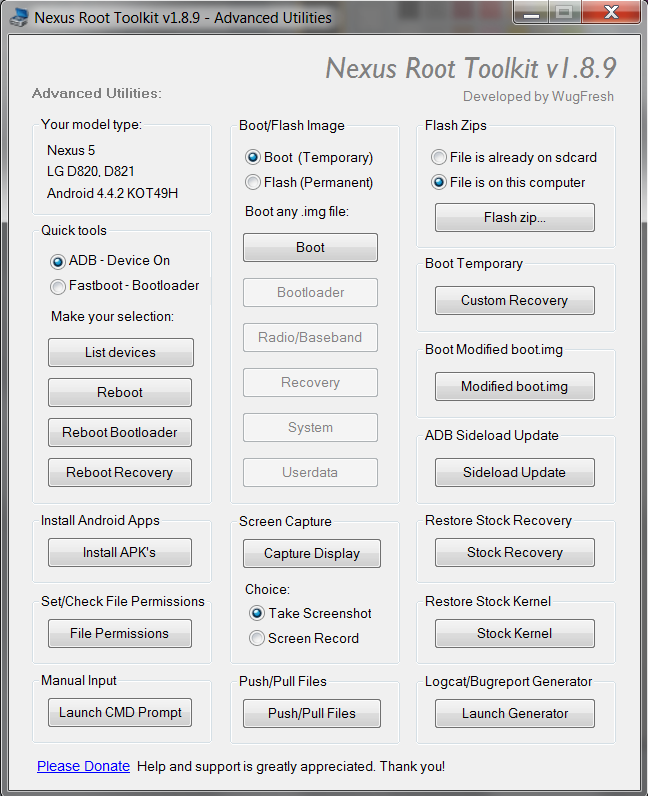Select File is already on sdcard
This screenshot has width=648, height=796.
coord(439,158)
